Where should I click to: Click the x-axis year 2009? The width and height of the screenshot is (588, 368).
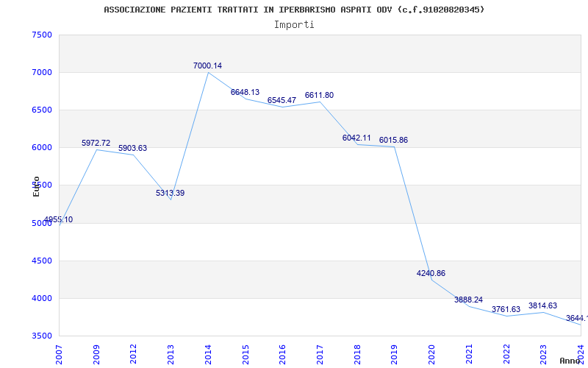[x=96, y=354]
